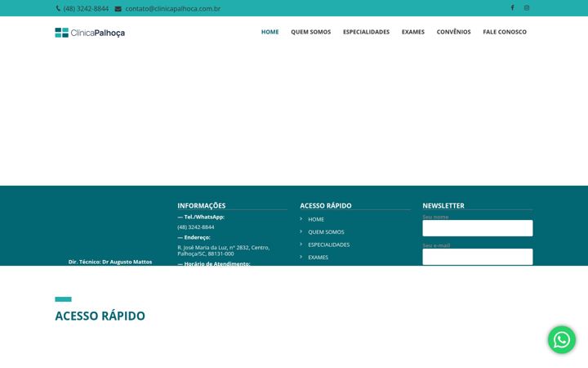The height and width of the screenshot is (368, 588).
Task: Go to HOME in the top menu
Action: click(x=269, y=32)
